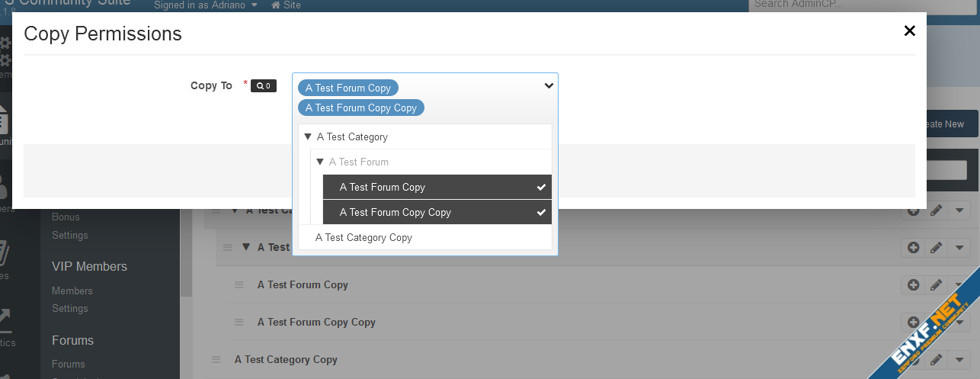Close the Copy Permissions dialog
Viewport: 980px width, 379px height.
tap(908, 31)
